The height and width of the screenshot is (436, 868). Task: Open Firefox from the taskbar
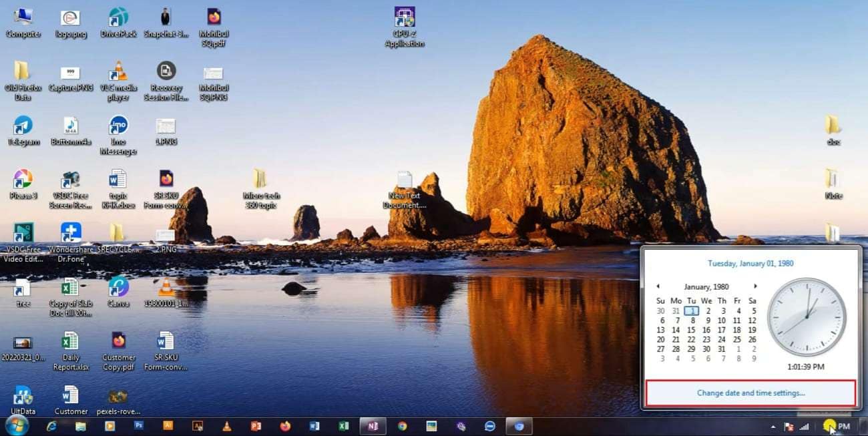pos(285,426)
